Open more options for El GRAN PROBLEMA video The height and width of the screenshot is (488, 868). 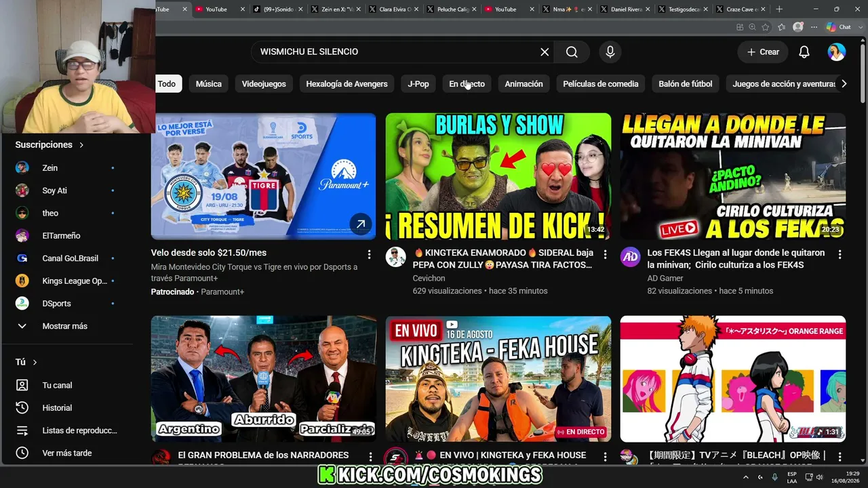point(370,457)
